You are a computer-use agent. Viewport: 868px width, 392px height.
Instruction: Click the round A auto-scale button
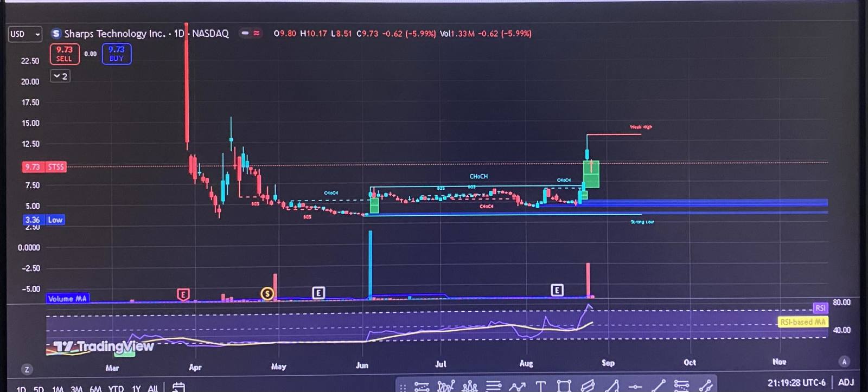844,362
